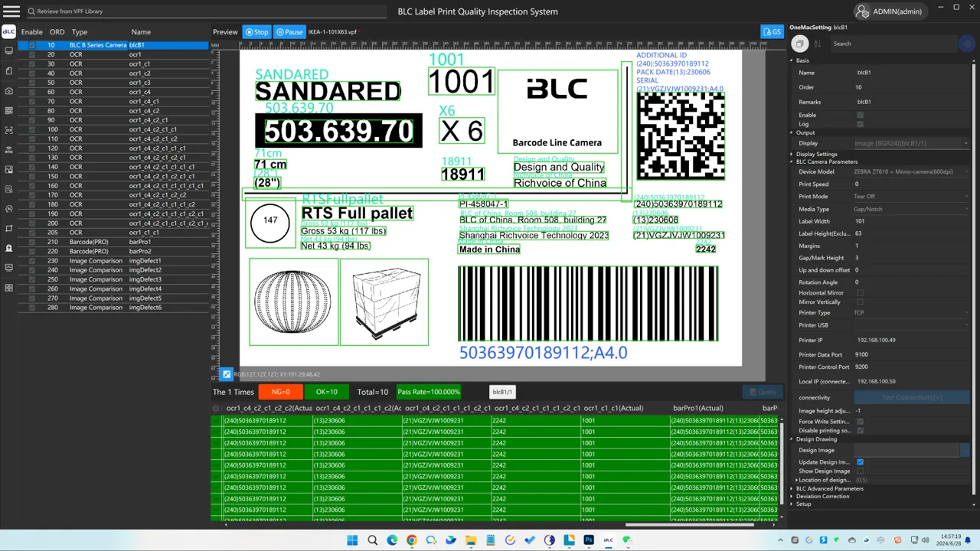Open the Print Mode dropdown

[911, 197]
